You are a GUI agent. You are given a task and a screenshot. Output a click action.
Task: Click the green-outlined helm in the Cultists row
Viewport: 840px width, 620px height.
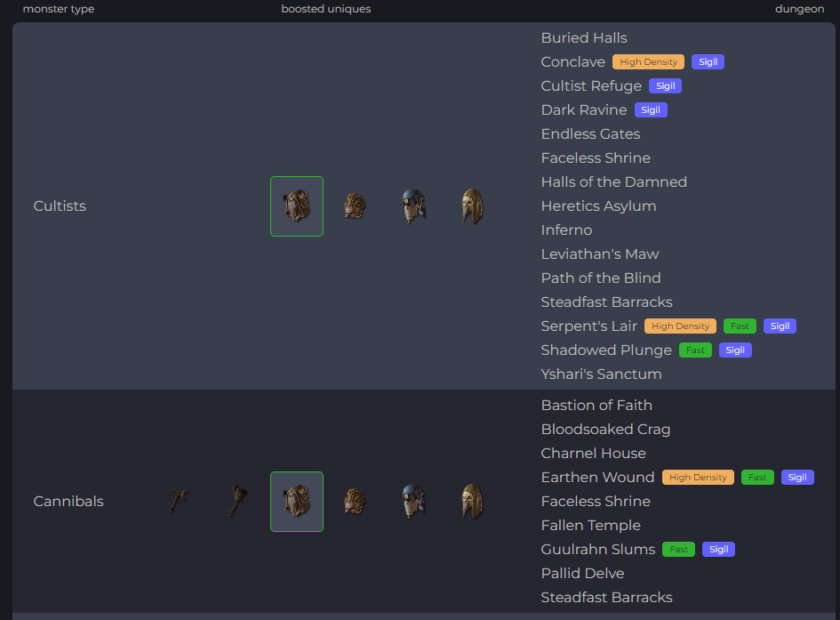(x=297, y=206)
